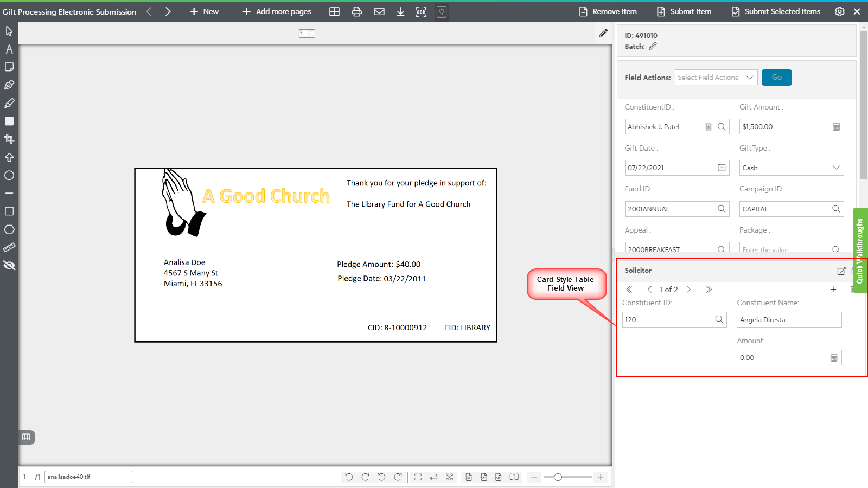Click Add more pages
Screen dimensions: 868x488
click(277, 12)
